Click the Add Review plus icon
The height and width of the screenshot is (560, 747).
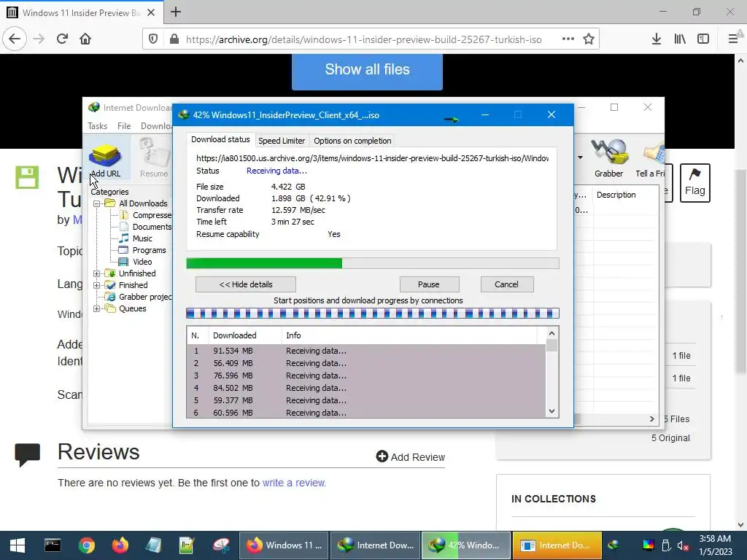point(382,456)
